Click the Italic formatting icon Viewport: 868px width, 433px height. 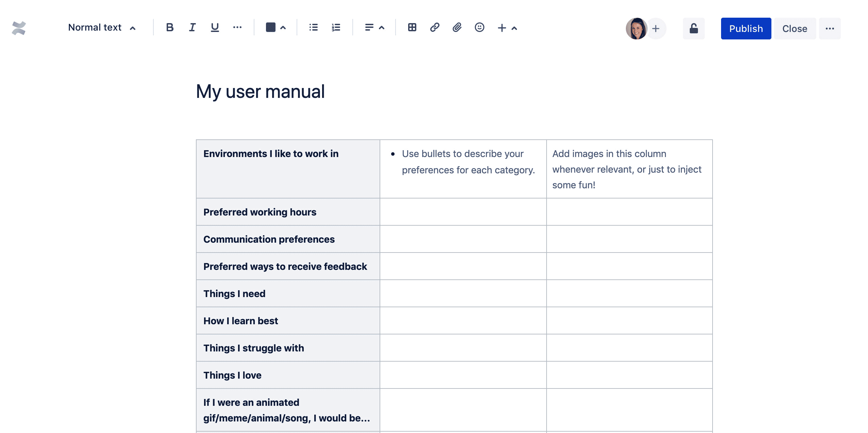click(192, 28)
